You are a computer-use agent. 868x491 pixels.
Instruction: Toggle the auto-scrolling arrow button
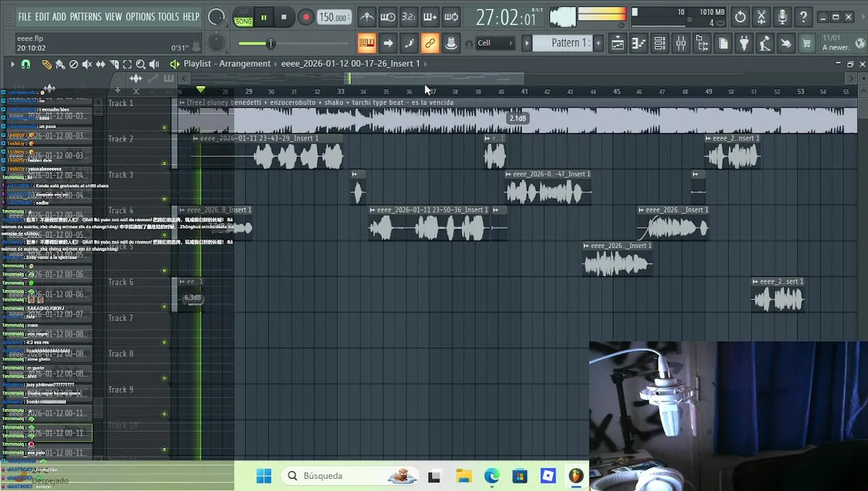(388, 44)
